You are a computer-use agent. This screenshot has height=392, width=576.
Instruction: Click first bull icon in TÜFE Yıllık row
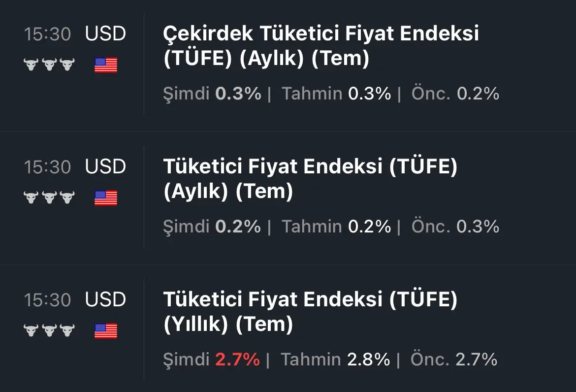[x=31, y=330]
